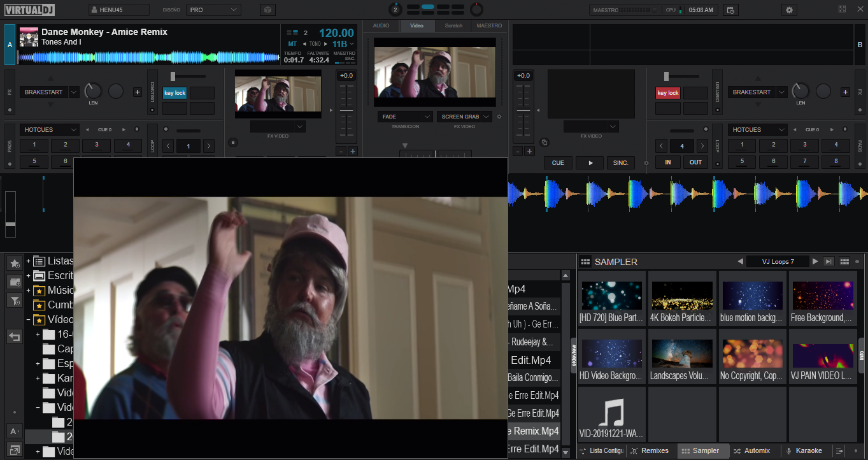This screenshot has height=460, width=868.
Task: Double the loop length on right deck
Action: click(702, 146)
